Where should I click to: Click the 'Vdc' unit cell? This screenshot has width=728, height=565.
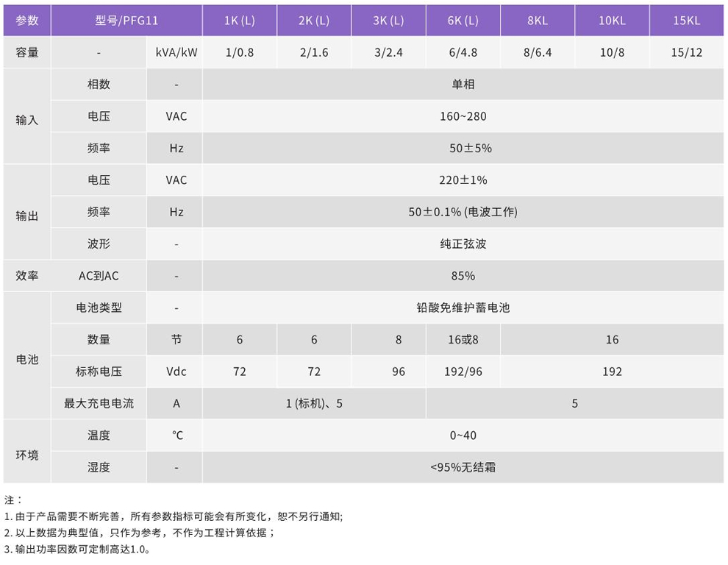[x=176, y=372]
